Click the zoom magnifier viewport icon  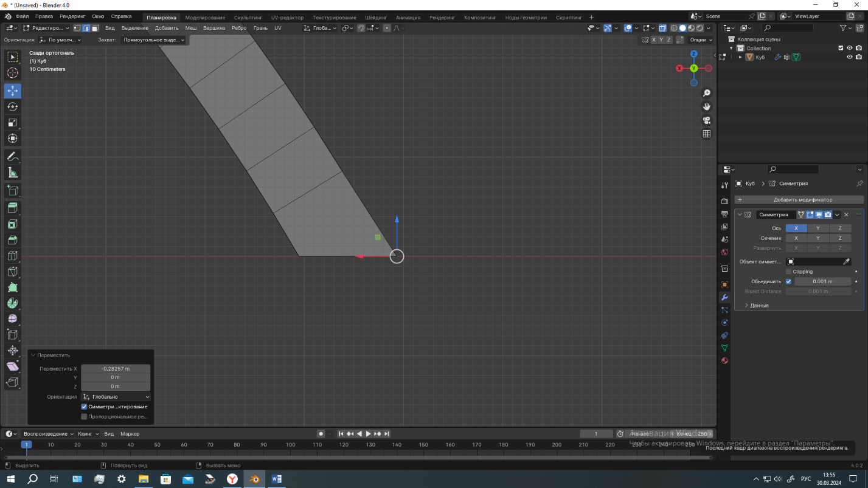pyautogui.click(x=706, y=93)
